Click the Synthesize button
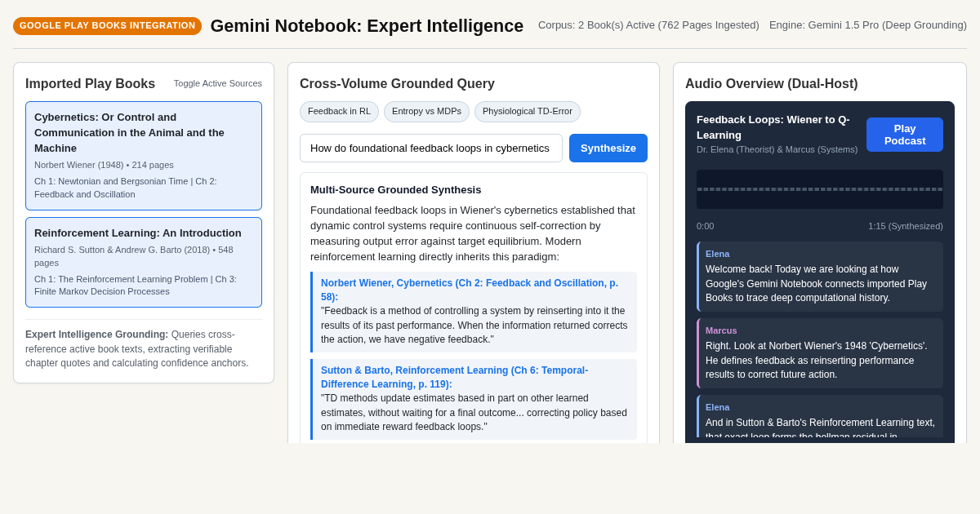The image size is (980, 514). pyautogui.click(x=608, y=148)
